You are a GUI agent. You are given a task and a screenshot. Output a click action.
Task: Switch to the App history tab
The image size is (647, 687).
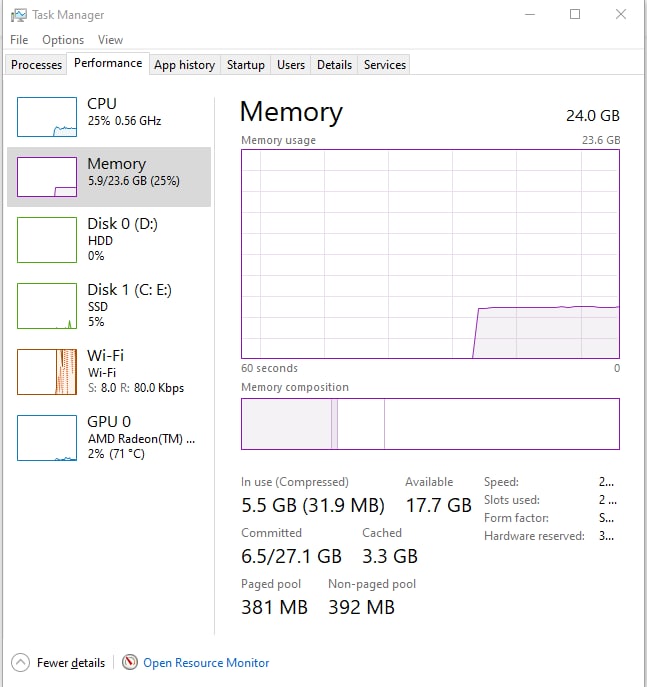(184, 65)
